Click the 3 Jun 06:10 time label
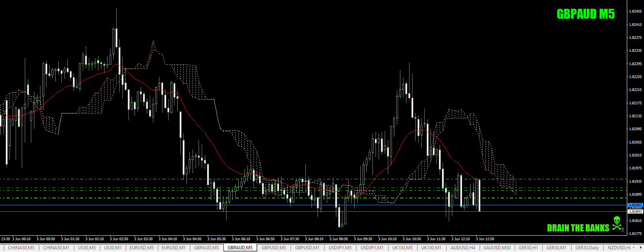The image size is (644, 252). [x=241, y=239]
